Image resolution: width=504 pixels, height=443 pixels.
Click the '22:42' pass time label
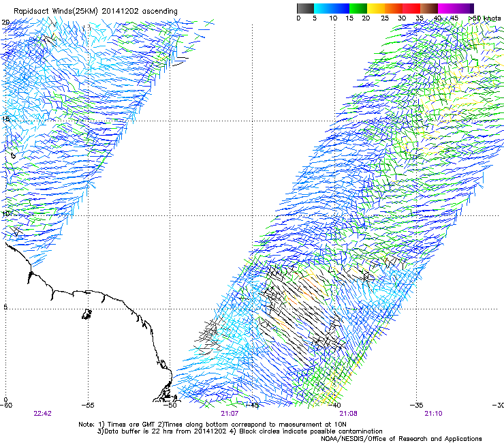click(x=42, y=414)
